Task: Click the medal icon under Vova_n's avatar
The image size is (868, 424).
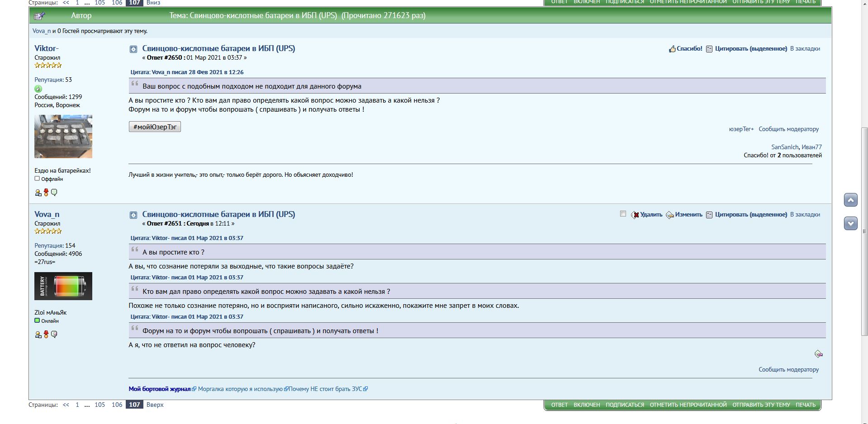Action: point(46,334)
